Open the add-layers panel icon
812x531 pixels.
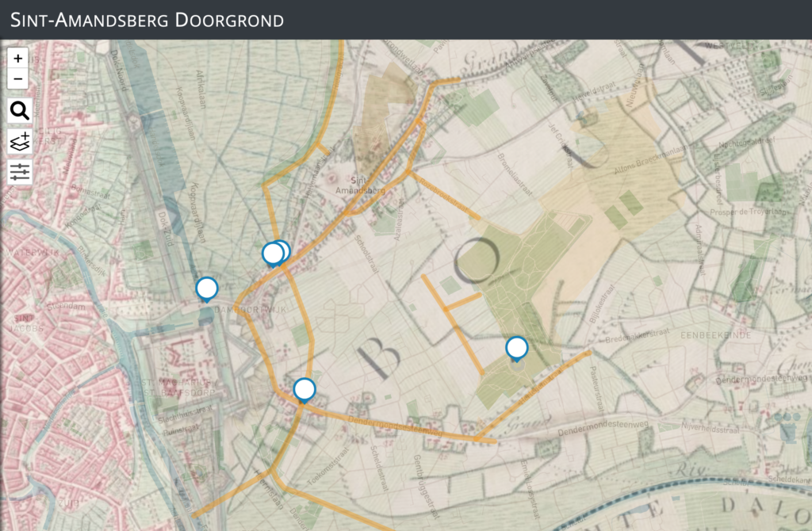pyautogui.click(x=20, y=141)
